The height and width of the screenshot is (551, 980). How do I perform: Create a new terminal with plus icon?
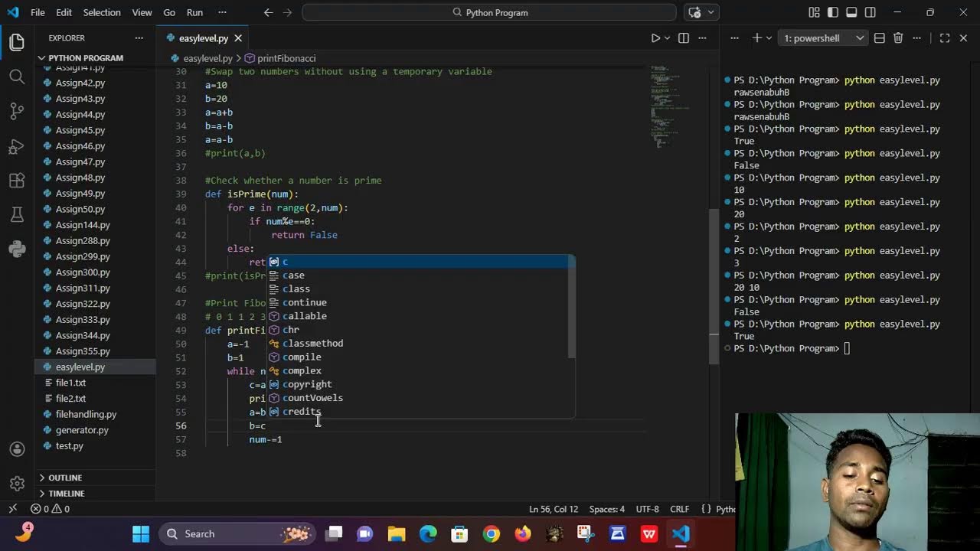756,38
